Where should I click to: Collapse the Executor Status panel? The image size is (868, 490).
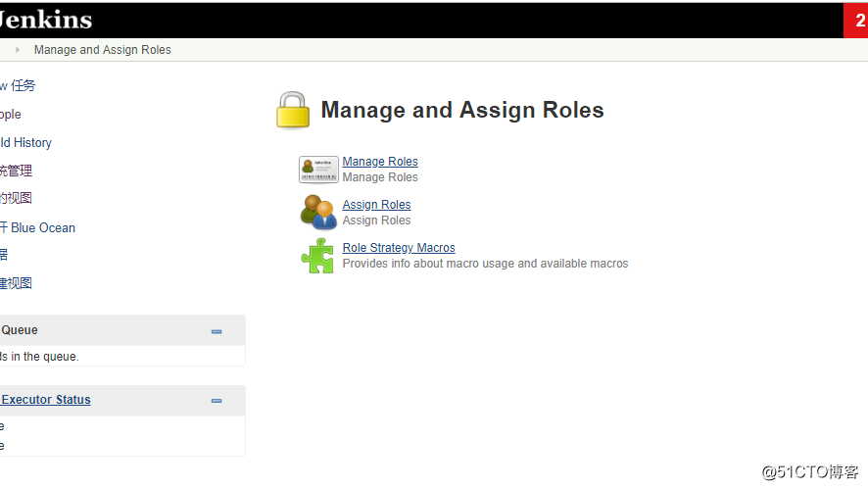point(217,401)
